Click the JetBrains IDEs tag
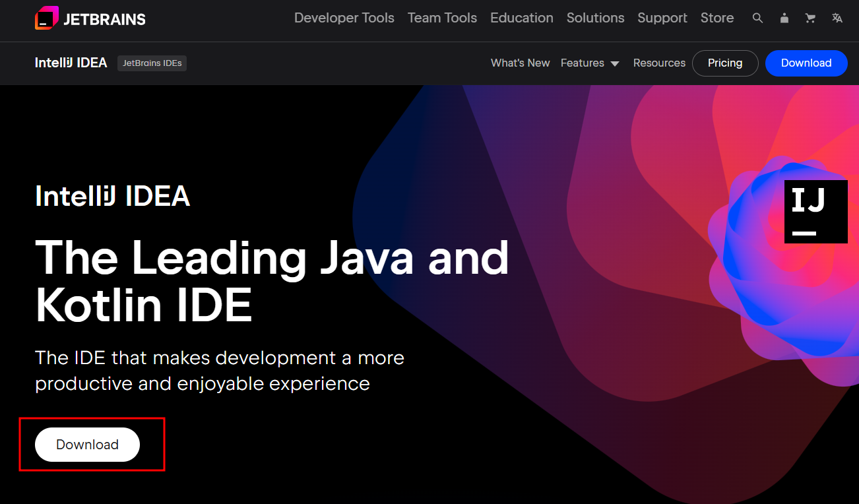 152,63
